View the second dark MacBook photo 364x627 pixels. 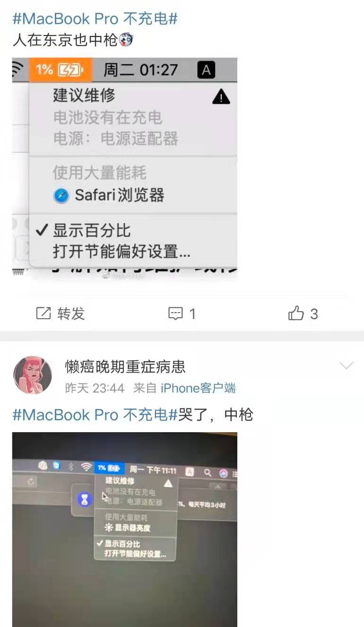coord(125,530)
